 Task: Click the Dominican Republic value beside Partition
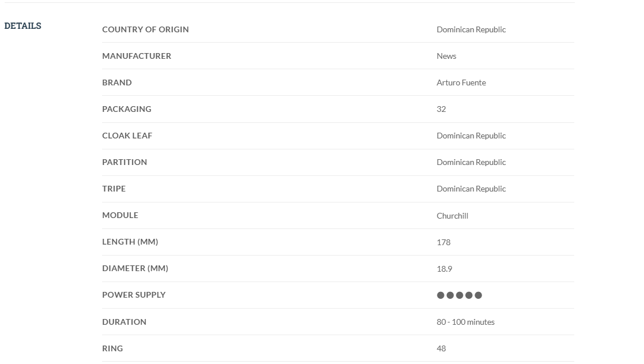click(x=471, y=162)
